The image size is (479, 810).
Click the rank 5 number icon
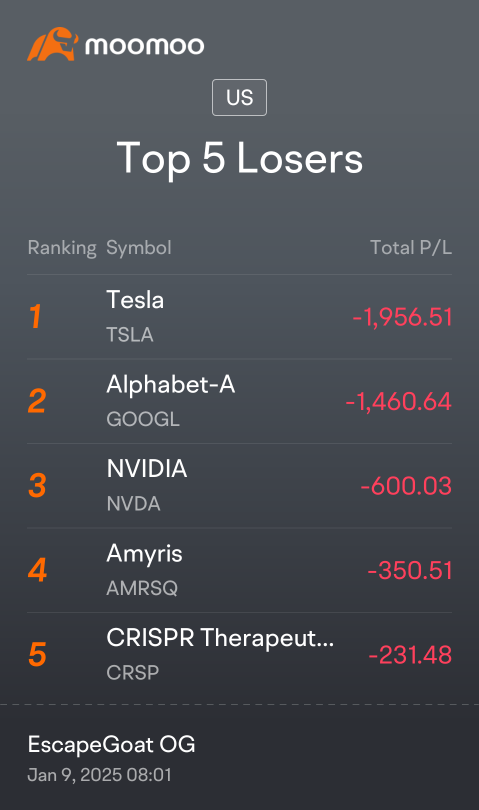coord(37,655)
